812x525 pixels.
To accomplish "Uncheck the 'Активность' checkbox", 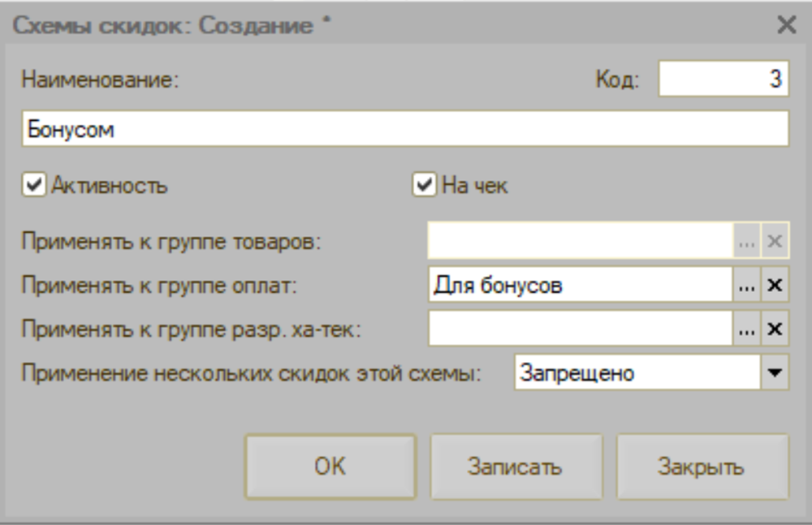I will [x=33, y=186].
